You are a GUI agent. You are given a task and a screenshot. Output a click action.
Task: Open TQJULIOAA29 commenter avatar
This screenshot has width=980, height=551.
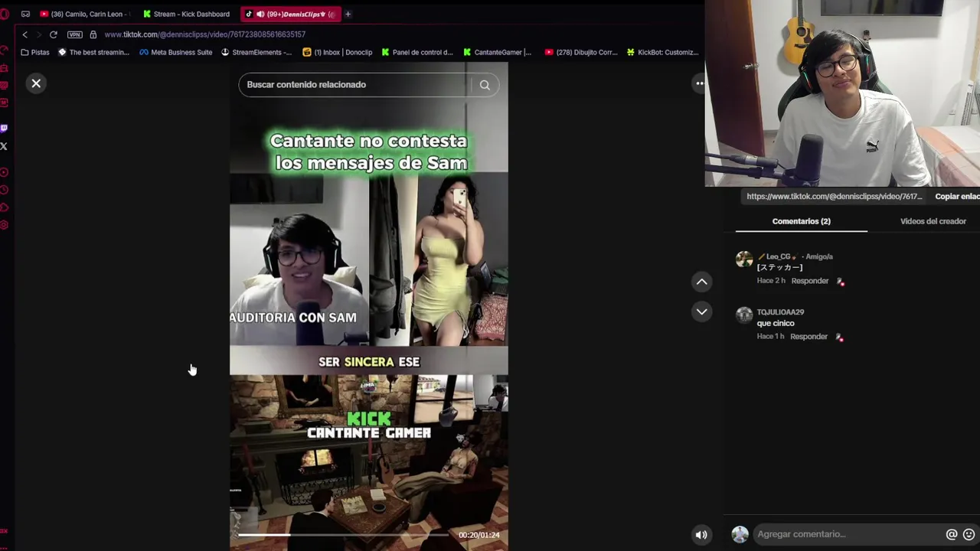(744, 315)
